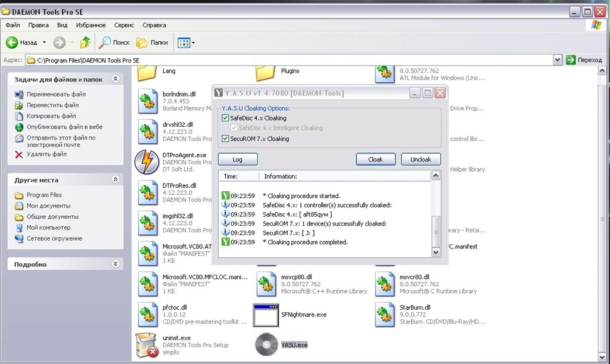The width and height of the screenshot is (610, 364).
Task: Click the Общие документы folder icon
Action: 19,217
